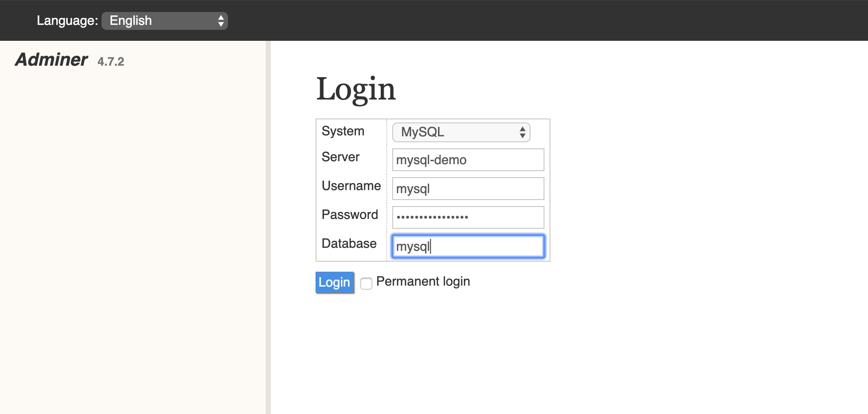Viewport: 868px width, 414px height.
Task: Click the Database row label
Action: point(349,244)
